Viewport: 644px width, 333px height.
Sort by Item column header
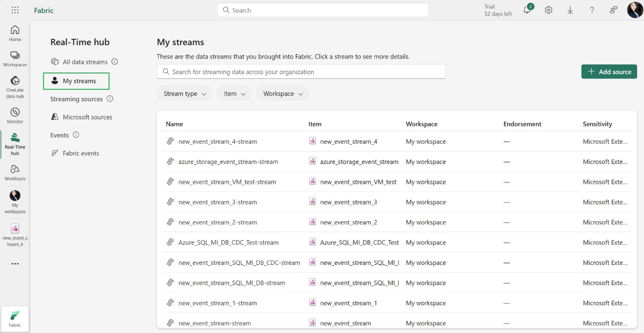point(315,124)
